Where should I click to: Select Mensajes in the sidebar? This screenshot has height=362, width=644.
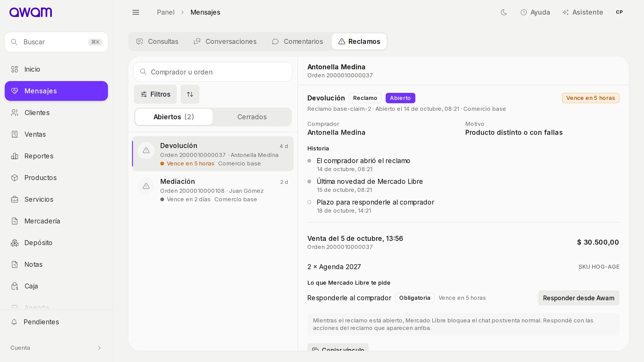pos(56,91)
